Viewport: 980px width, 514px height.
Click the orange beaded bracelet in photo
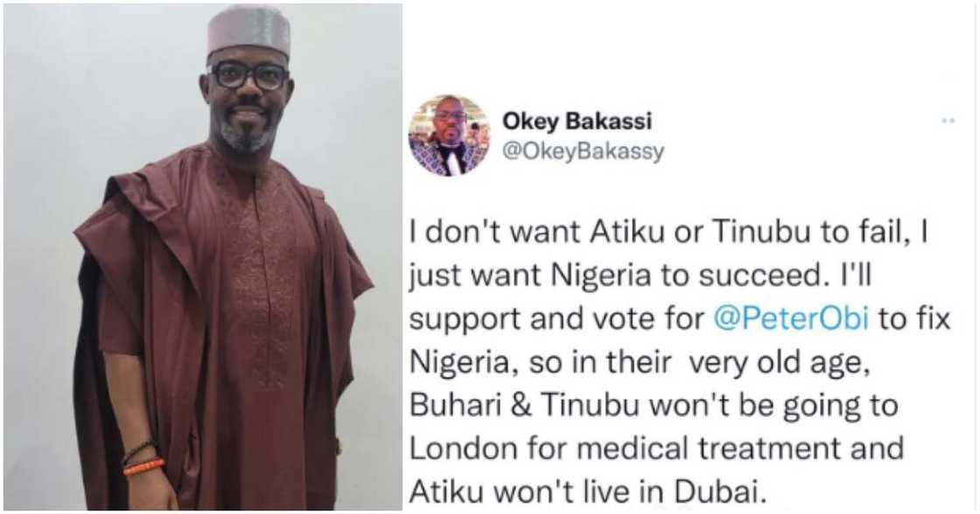[x=143, y=466]
